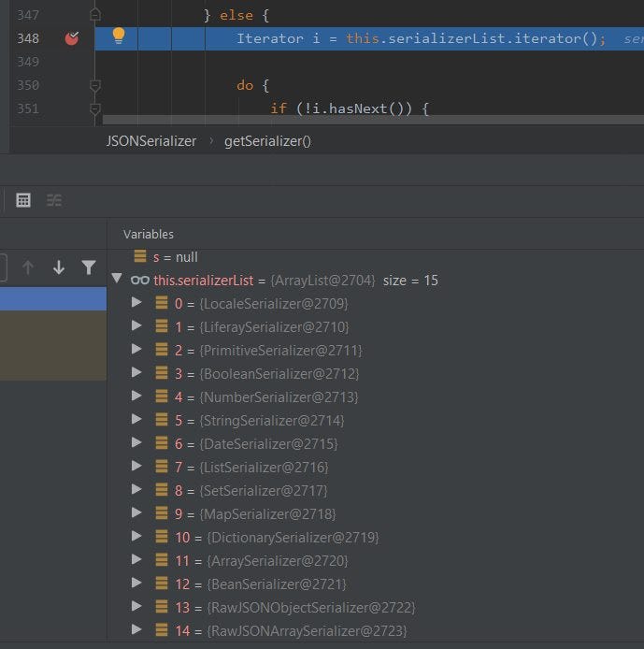The image size is (644, 649).
Task: Select the Variables panel header
Action: pyautogui.click(x=149, y=235)
